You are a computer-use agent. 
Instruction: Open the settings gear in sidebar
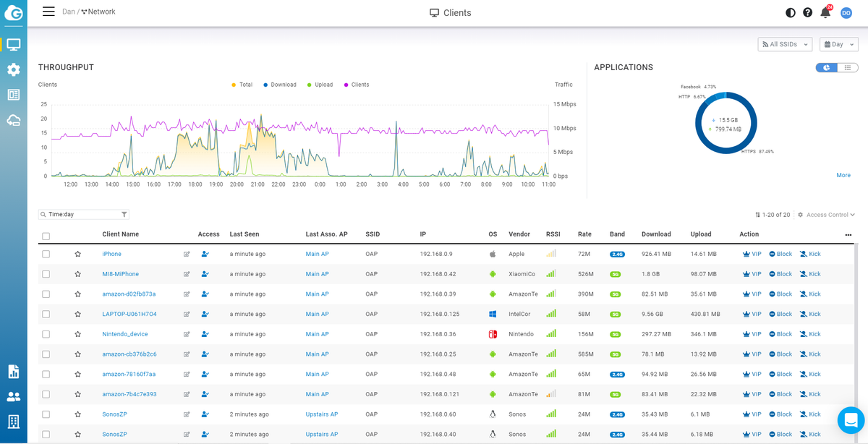(13, 69)
